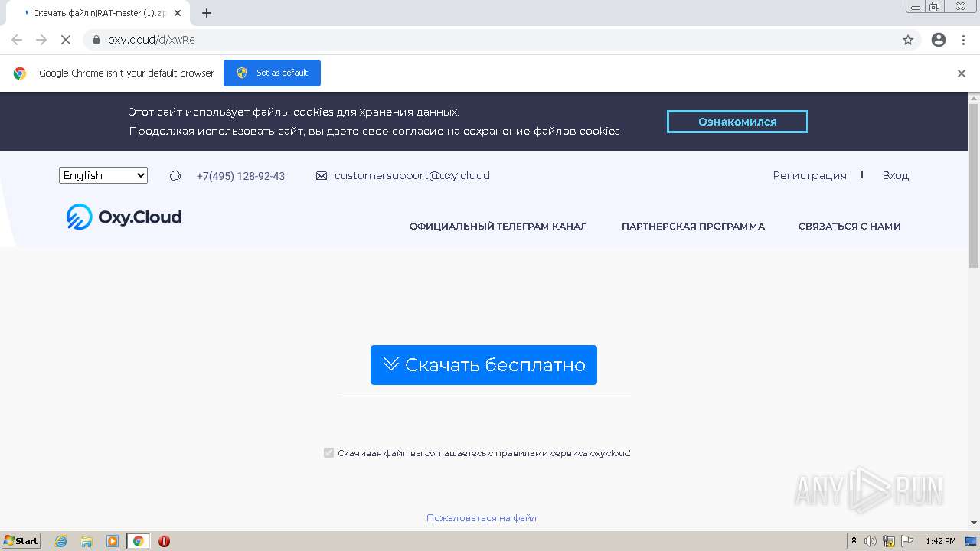This screenshot has width=980, height=551.
Task: Open media player from taskbar
Action: pos(112,541)
